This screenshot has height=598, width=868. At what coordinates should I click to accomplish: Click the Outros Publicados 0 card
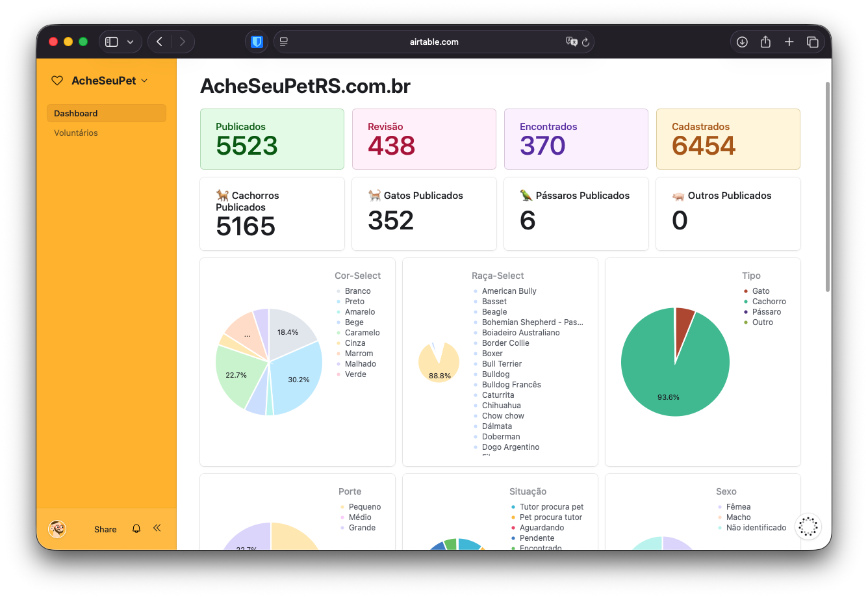tap(728, 214)
